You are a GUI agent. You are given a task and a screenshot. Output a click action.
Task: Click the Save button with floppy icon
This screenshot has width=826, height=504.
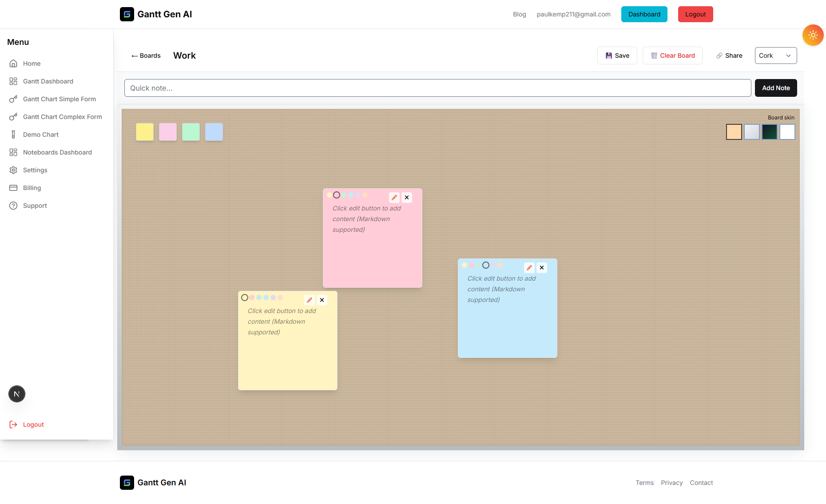[617, 56]
